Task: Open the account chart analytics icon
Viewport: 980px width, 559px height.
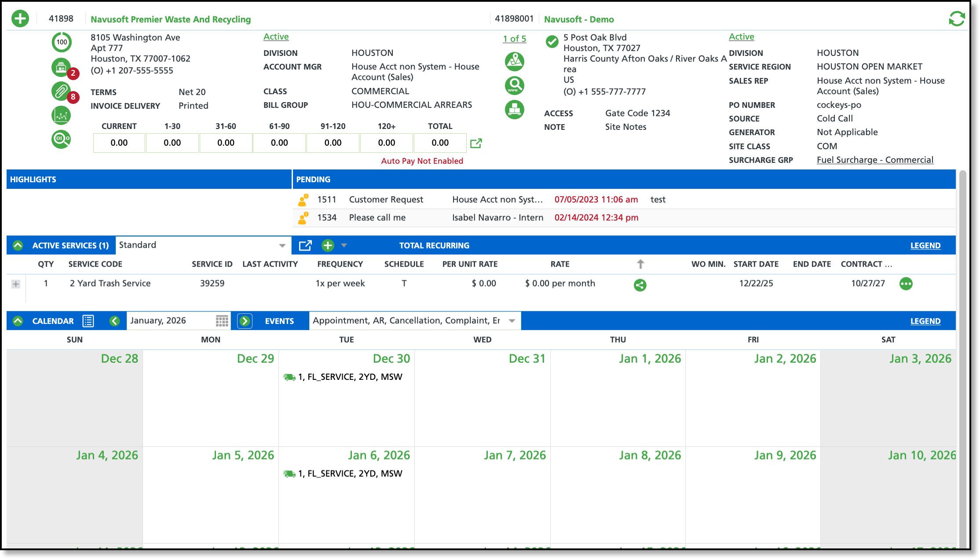Action: click(61, 115)
